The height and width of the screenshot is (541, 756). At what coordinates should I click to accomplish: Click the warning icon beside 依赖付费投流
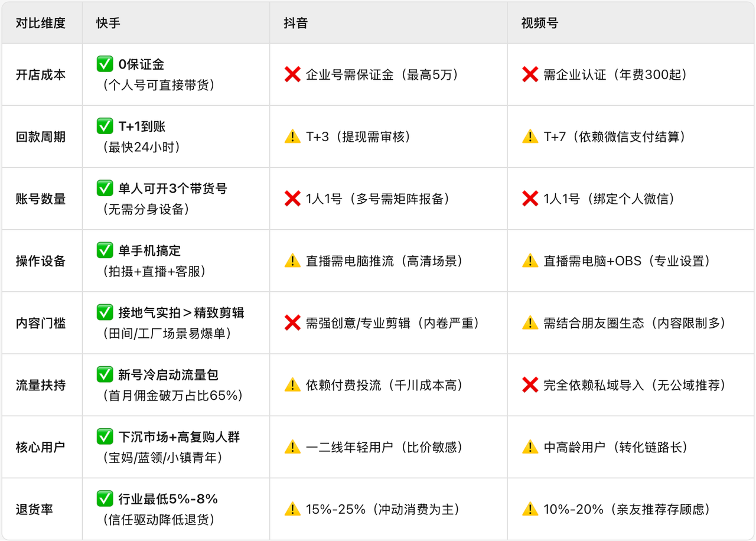coord(292,385)
